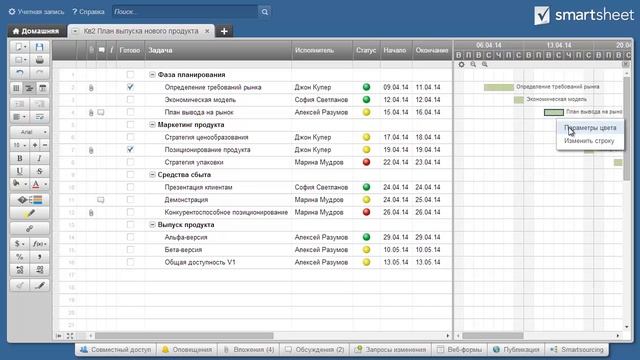Open the background fill color dropdown
Screen dimensions: 640x360
point(19,184)
